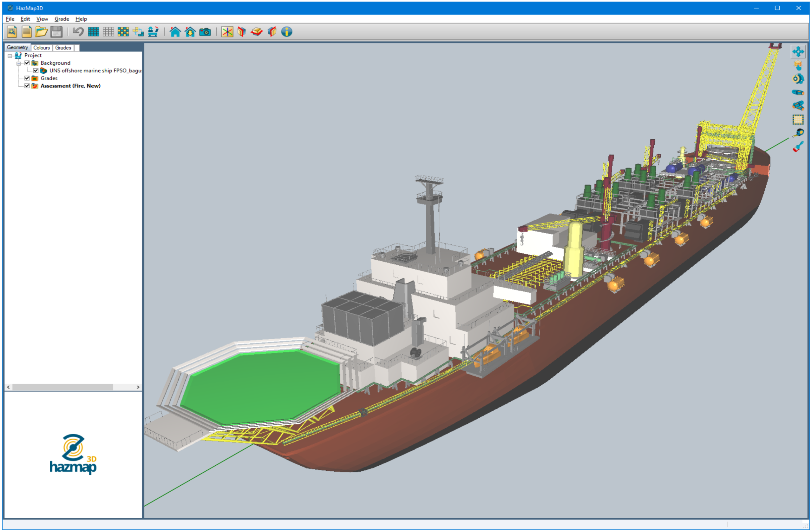Click the grey empty grid icon

108,32
